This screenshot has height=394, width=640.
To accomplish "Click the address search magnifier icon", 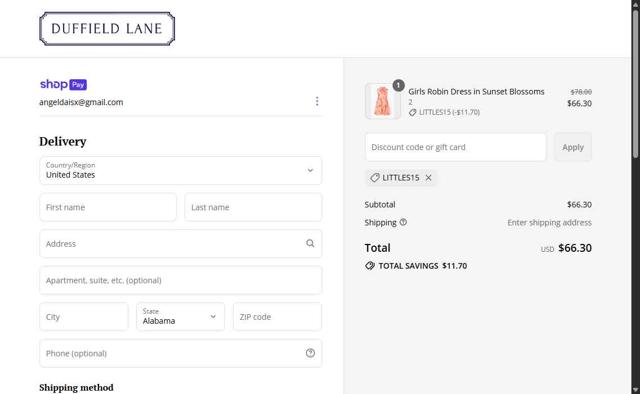I will tap(310, 243).
